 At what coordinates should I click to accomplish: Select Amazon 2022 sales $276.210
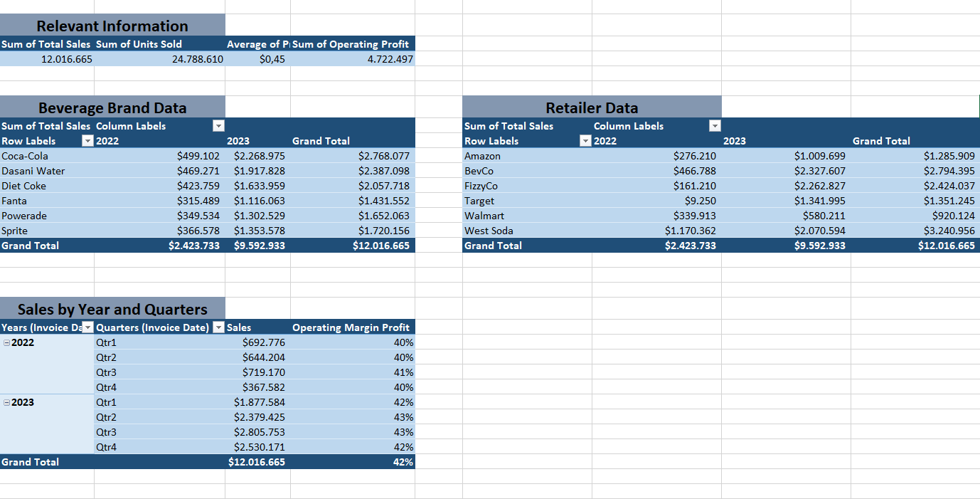coord(657,156)
